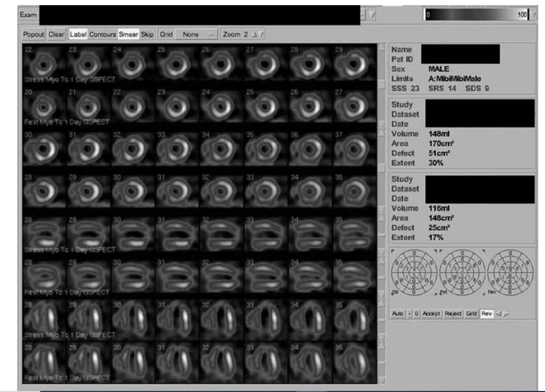Select the Skip option

tap(147, 35)
